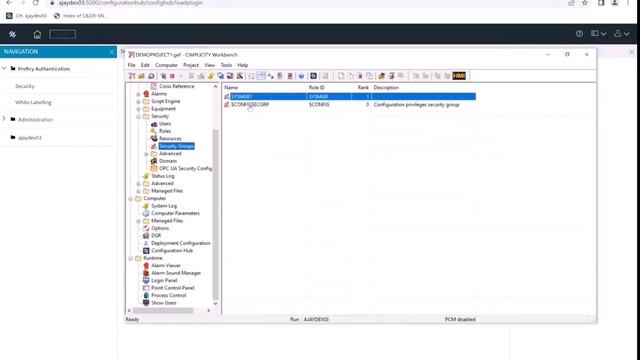This screenshot has width=640, height=360.
Task: Expand the Equipment tree node
Action: click(x=138, y=109)
